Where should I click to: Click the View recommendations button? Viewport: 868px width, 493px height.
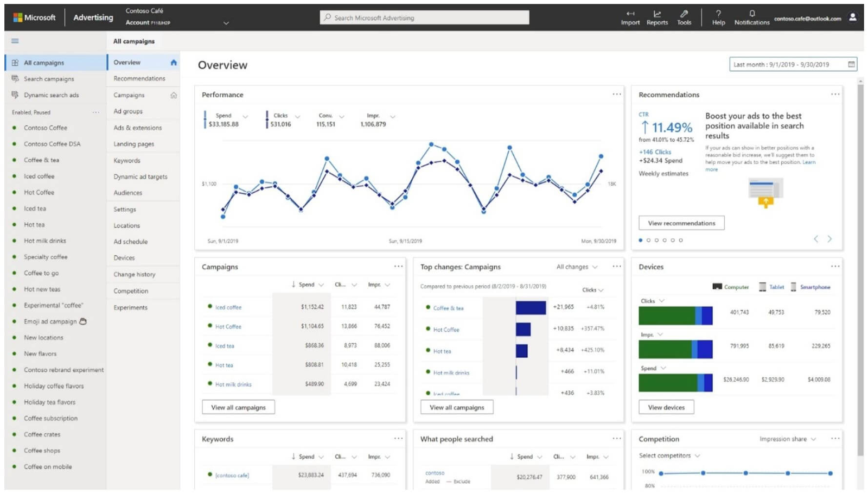point(681,223)
